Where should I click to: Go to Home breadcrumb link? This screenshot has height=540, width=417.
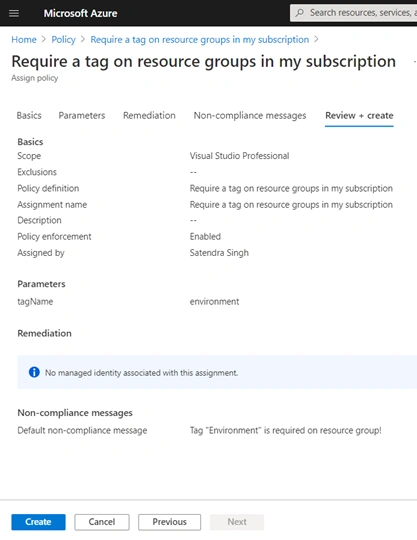pyautogui.click(x=24, y=40)
